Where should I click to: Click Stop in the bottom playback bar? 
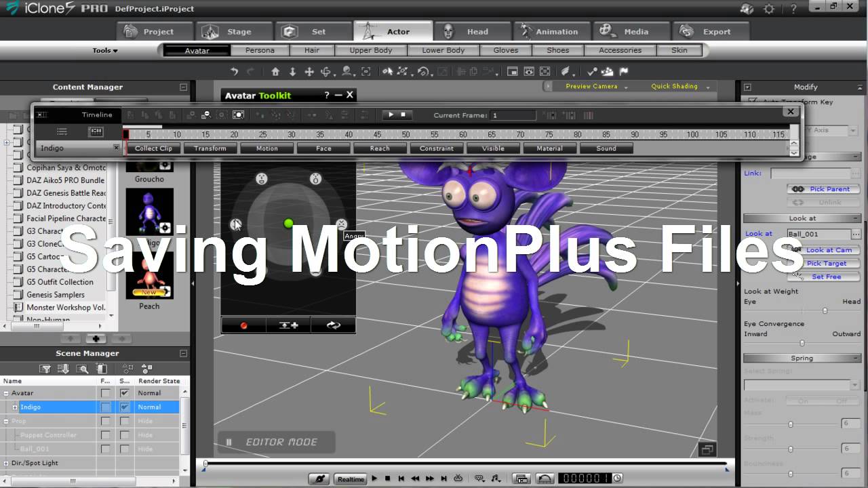387,479
